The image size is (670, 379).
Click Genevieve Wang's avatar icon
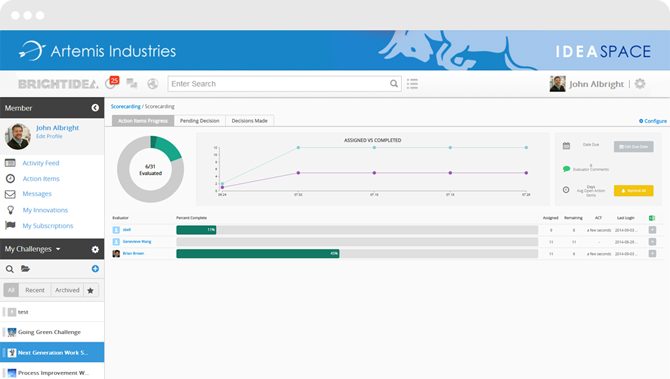coord(116,242)
